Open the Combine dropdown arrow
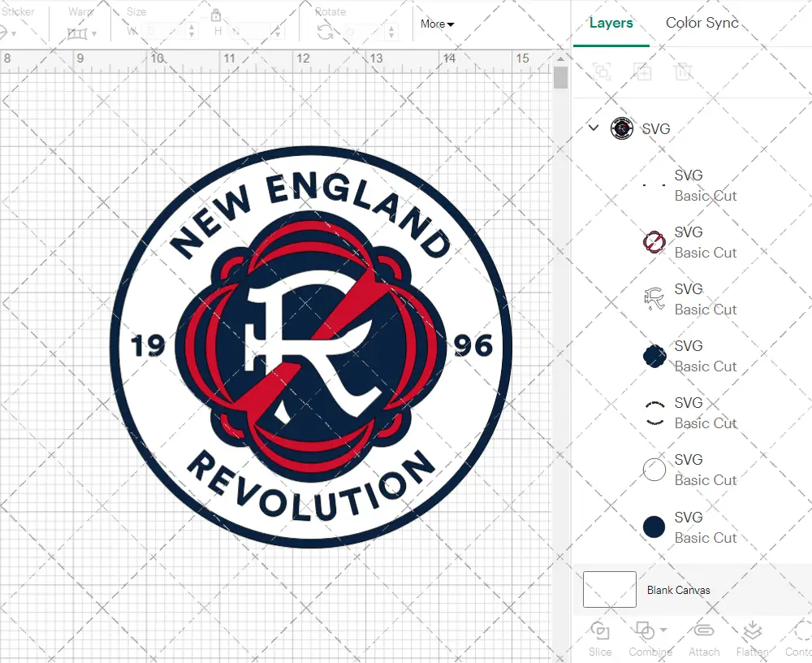Screen dimensions: 812x663 point(663,630)
